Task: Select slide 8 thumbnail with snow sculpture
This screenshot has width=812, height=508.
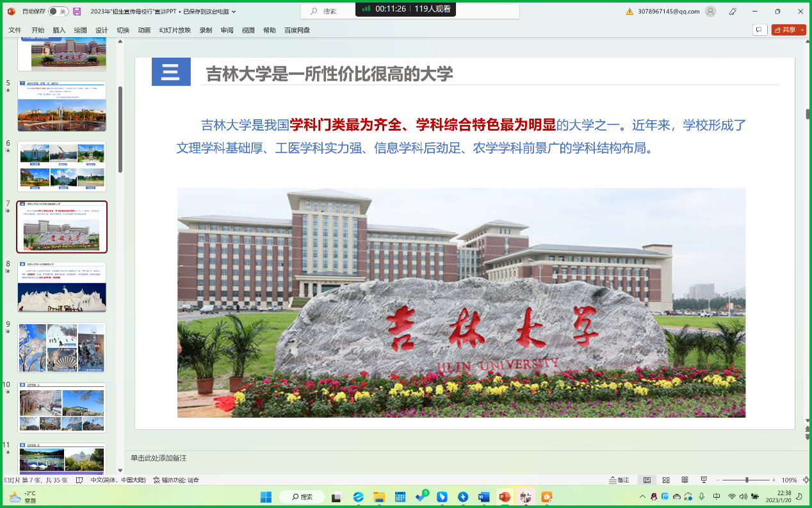Action: pyautogui.click(x=62, y=287)
